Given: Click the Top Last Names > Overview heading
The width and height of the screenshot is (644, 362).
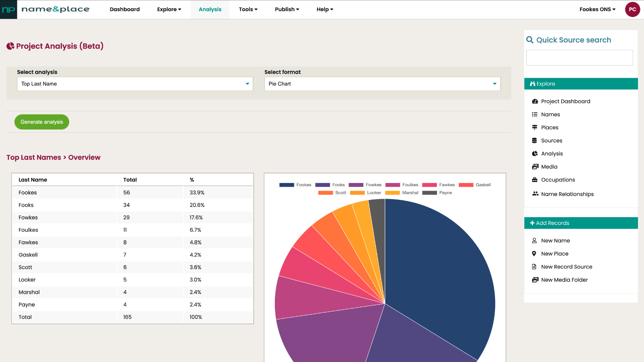Looking at the screenshot, I should (x=54, y=157).
